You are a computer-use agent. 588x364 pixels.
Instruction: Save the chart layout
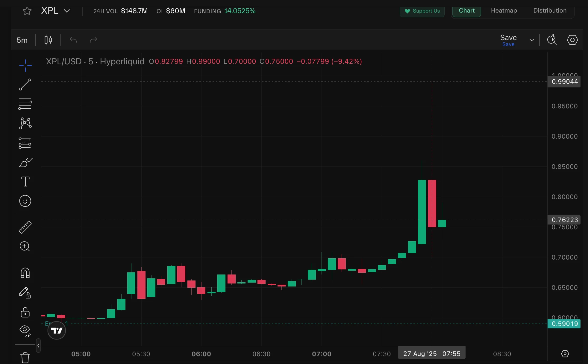508,37
